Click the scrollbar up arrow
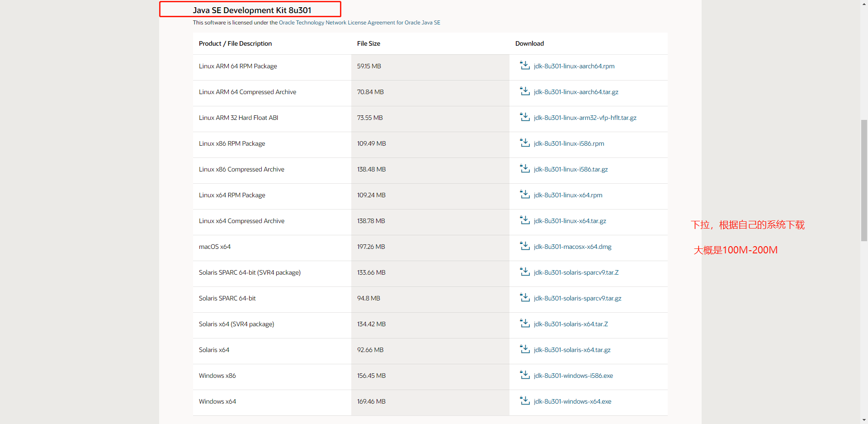 (864, 4)
